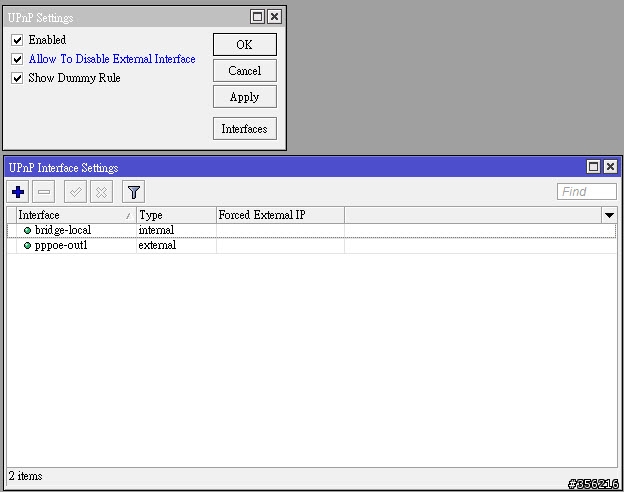Uncheck Allow To Disable External Interface
Image resolution: width=624 pixels, height=492 pixels.
pyautogui.click(x=17, y=59)
